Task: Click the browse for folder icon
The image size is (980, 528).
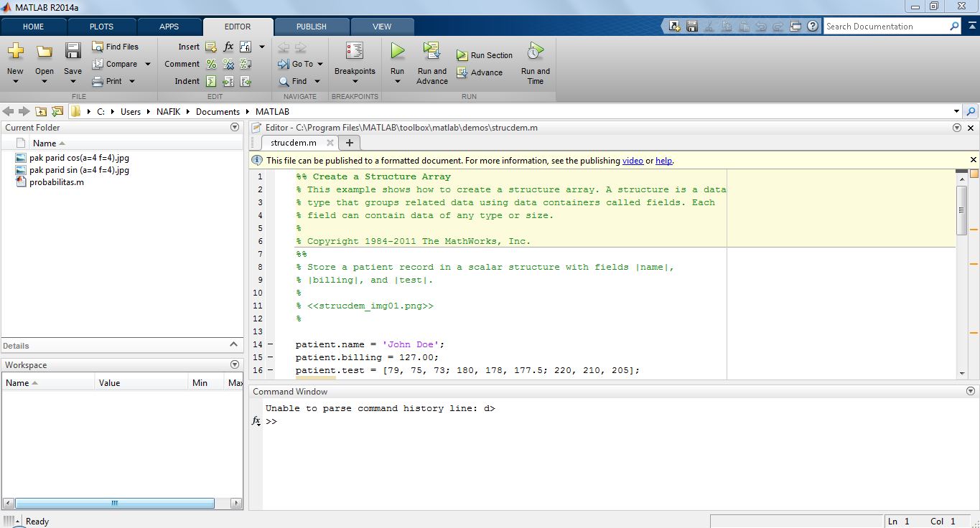Action: click(x=57, y=111)
